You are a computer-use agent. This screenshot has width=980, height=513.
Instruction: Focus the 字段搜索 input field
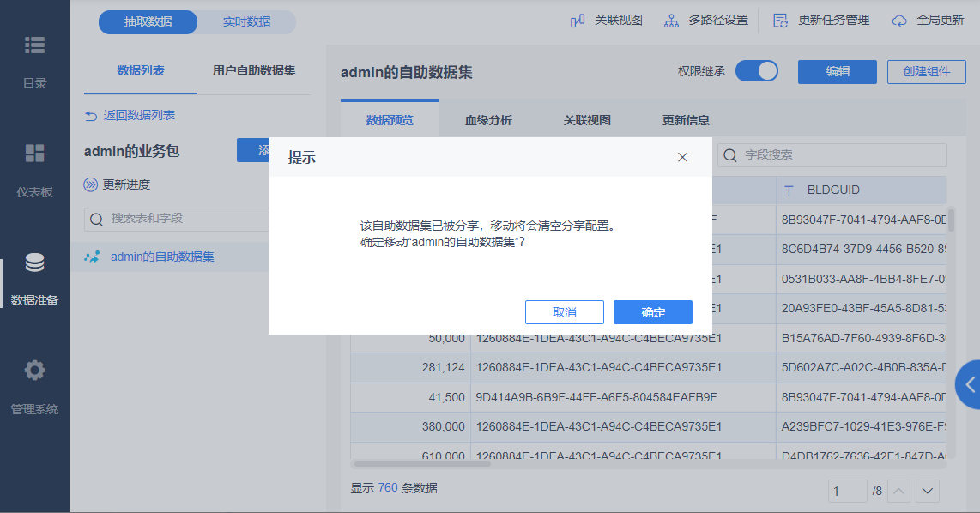[832, 155]
